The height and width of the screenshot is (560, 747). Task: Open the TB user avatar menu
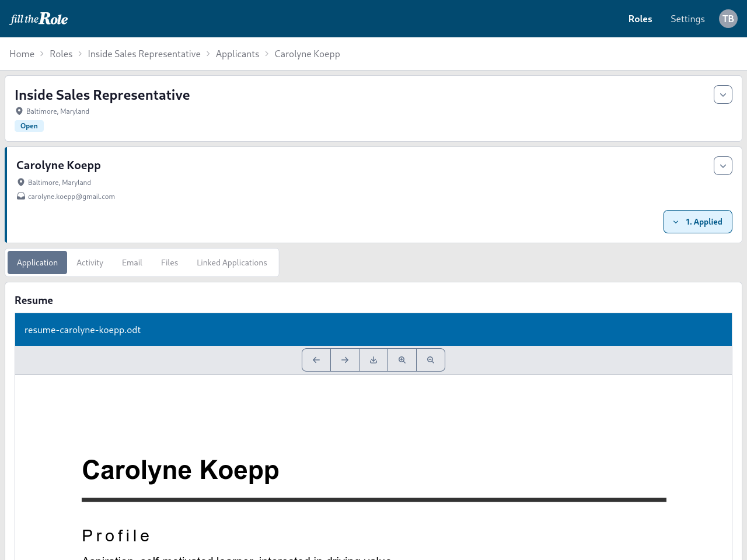pyautogui.click(x=728, y=18)
